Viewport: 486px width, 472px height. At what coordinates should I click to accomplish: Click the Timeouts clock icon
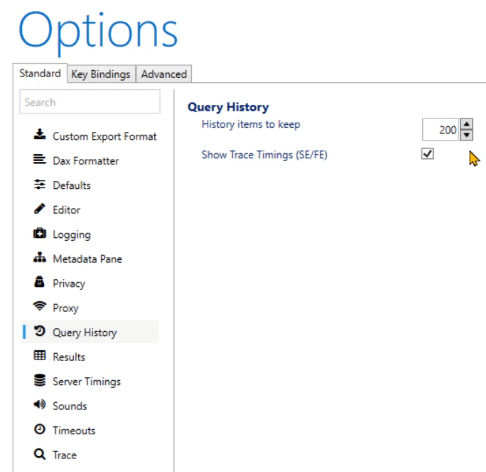pyautogui.click(x=40, y=429)
